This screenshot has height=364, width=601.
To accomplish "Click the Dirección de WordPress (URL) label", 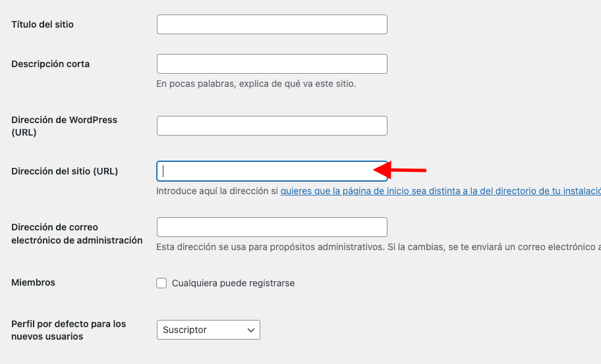I will (64, 126).
